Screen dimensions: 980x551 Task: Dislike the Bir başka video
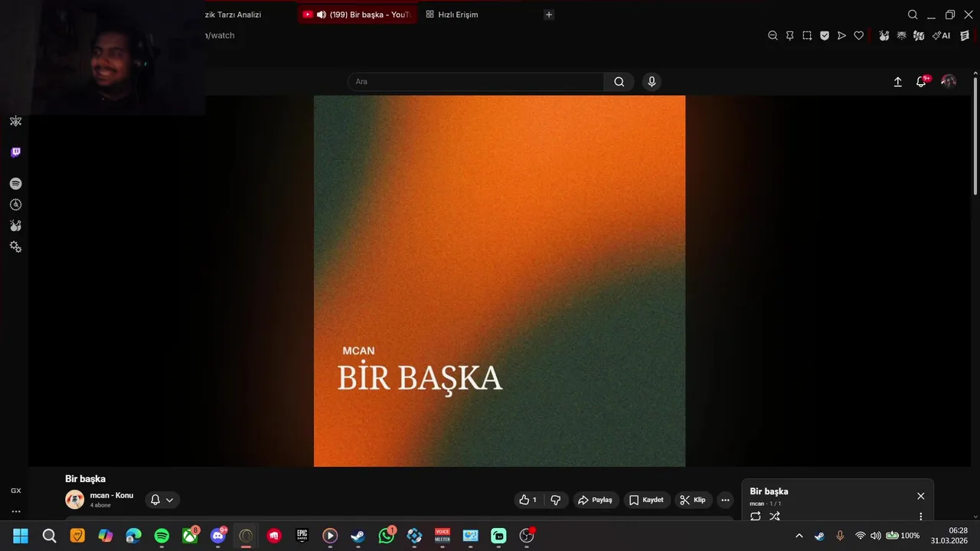pos(556,500)
